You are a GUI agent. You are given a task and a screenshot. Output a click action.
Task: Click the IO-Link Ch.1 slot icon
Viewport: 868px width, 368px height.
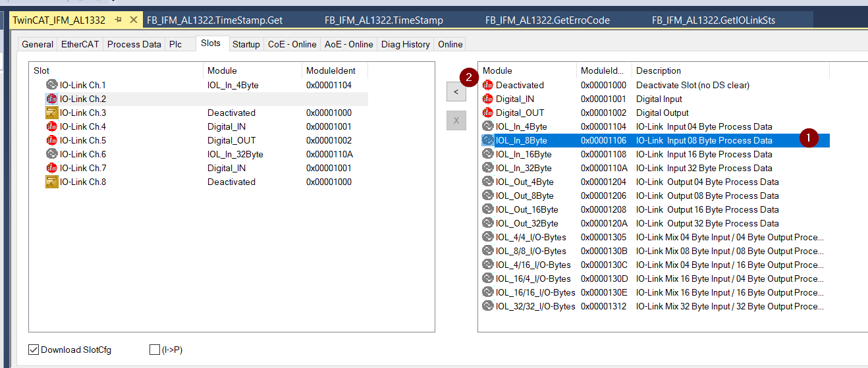pos(52,85)
